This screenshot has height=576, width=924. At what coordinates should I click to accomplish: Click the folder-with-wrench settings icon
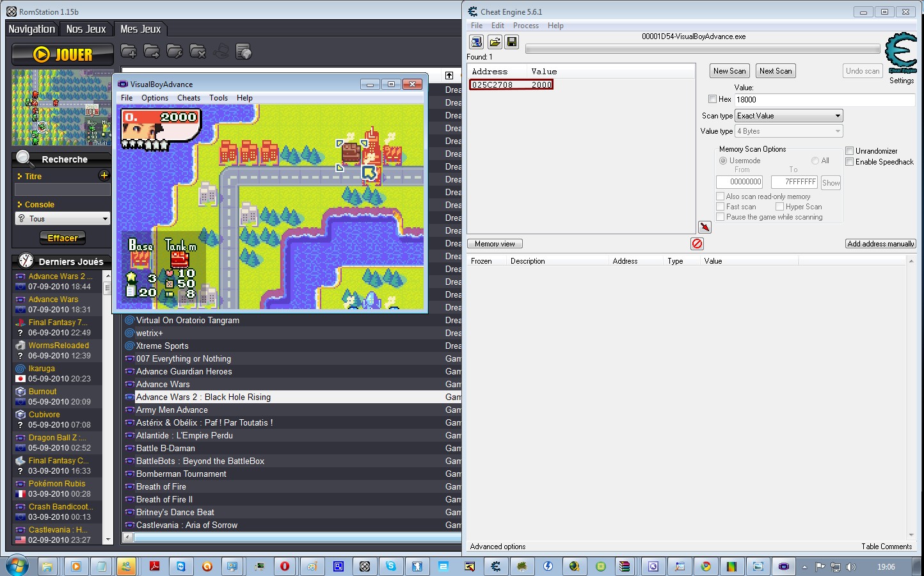(175, 51)
